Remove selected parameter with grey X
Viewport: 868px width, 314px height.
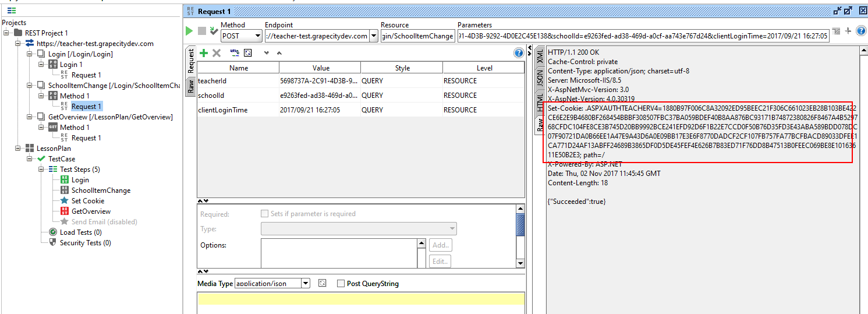click(x=217, y=53)
